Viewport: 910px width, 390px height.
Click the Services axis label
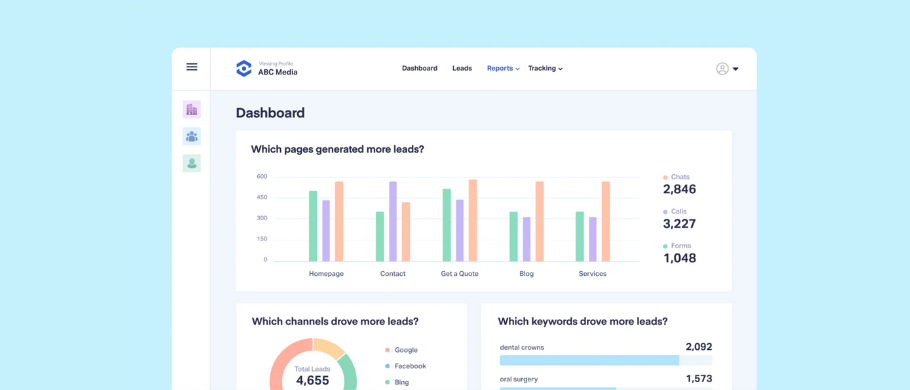pyautogui.click(x=593, y=274)
